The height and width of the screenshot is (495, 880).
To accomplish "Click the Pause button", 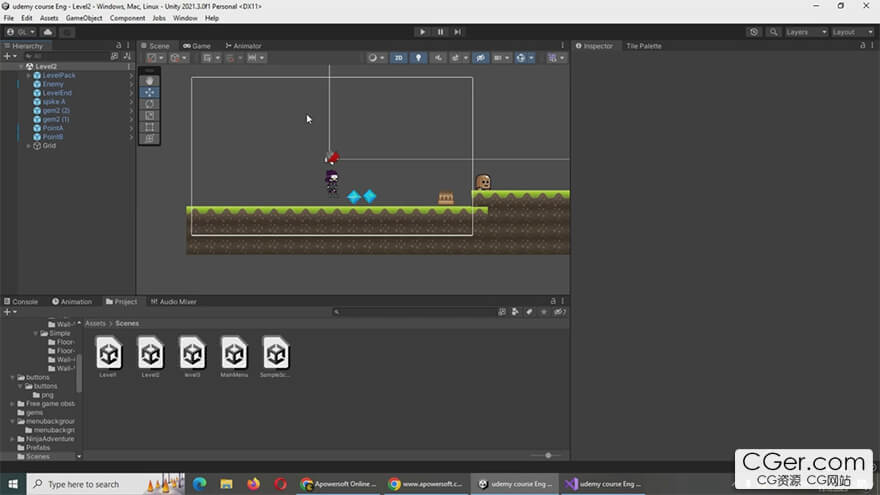I will tap(440, 32).
